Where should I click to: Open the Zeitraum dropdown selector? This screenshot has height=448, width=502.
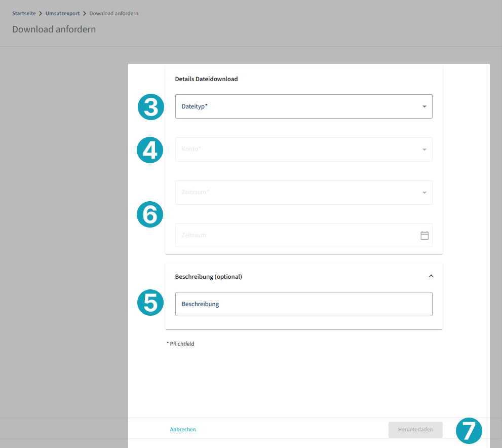click(303, 193)
